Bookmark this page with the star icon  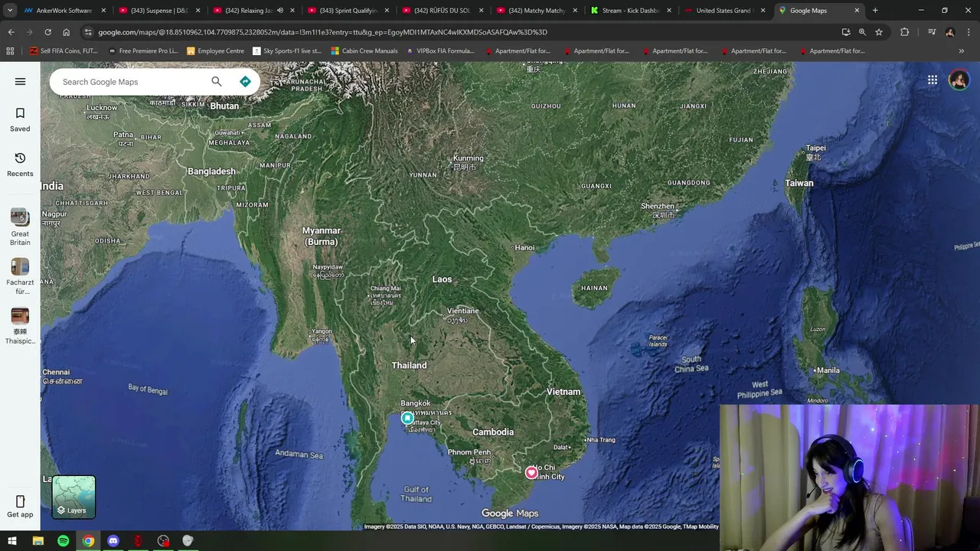[x=879, y=32]
